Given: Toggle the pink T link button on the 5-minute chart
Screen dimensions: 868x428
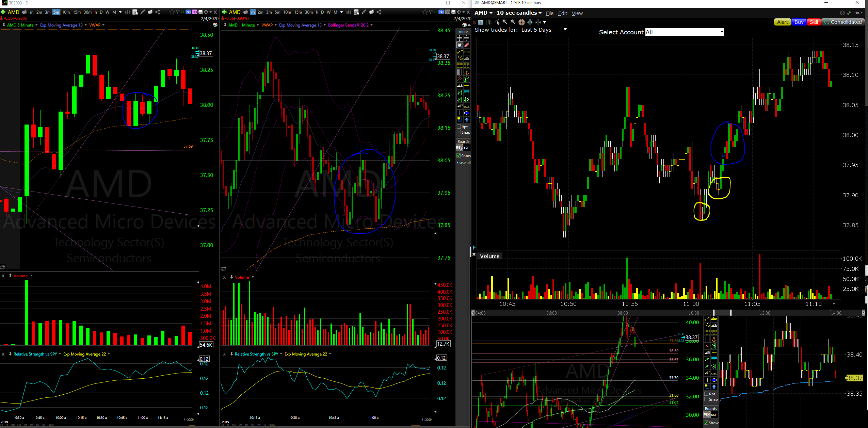Looking at the screenshot, I should tap(194, 12).
